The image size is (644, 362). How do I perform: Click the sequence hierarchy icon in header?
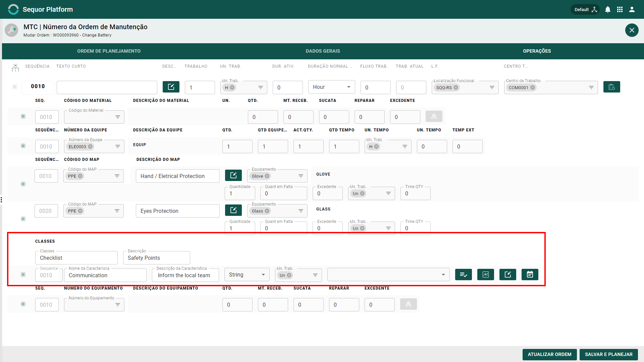(15, 67)
